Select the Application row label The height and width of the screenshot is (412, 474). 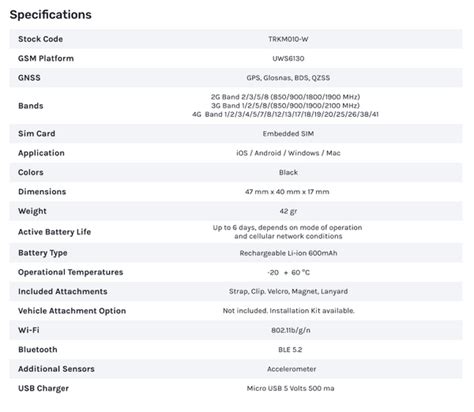(x=41, y=153)
